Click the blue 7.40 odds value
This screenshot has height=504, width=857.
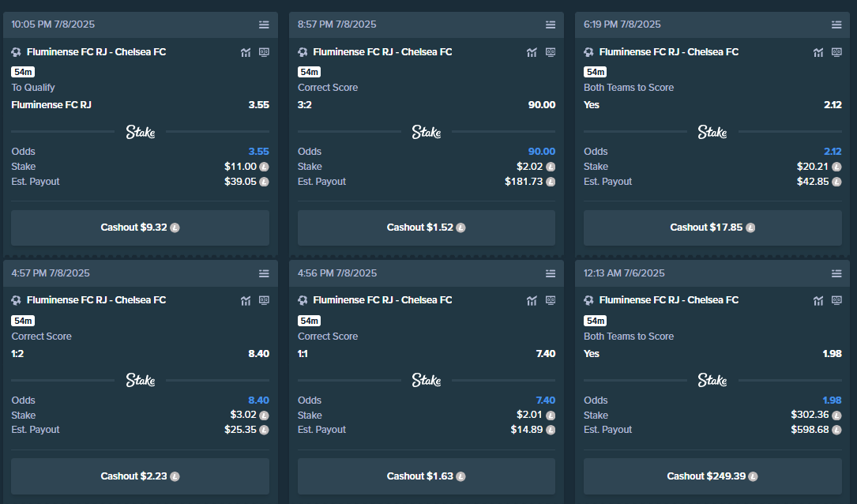point(546,401)
